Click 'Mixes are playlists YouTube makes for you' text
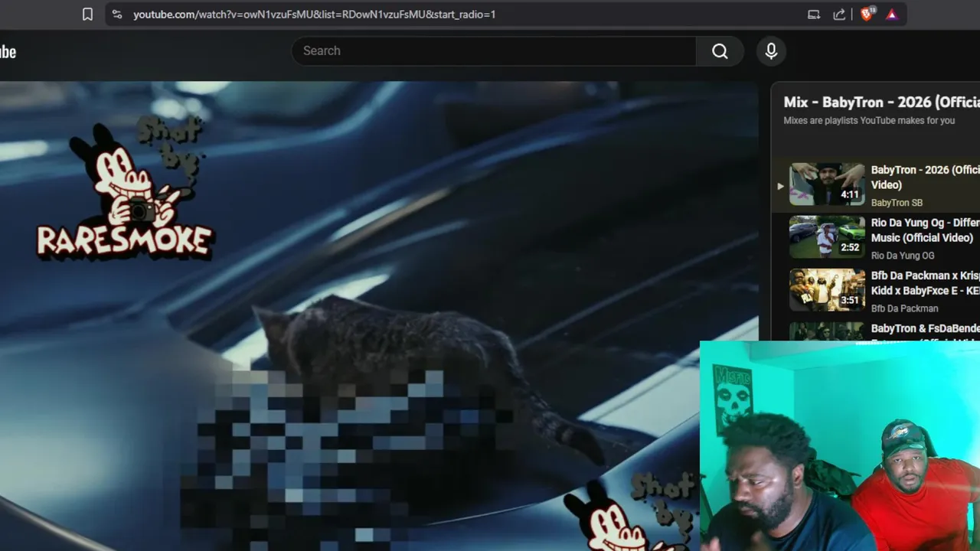980x551 pixels. click(x=869, y=120)
